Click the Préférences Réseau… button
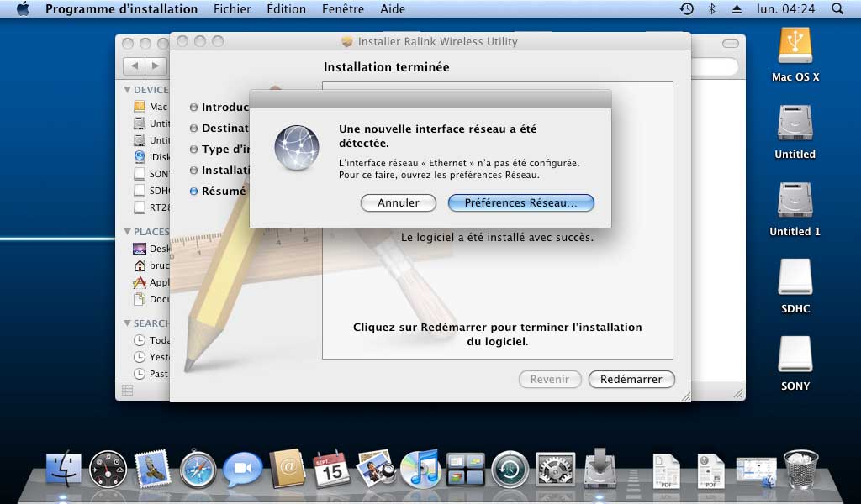The image size is (861, 504). (521, 203)
